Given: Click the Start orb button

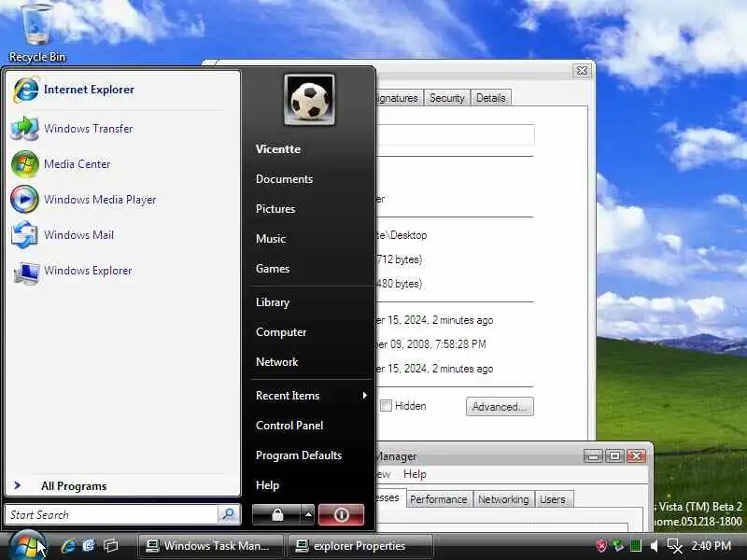Looking at the screenshot, I should [x=27, y=546].
